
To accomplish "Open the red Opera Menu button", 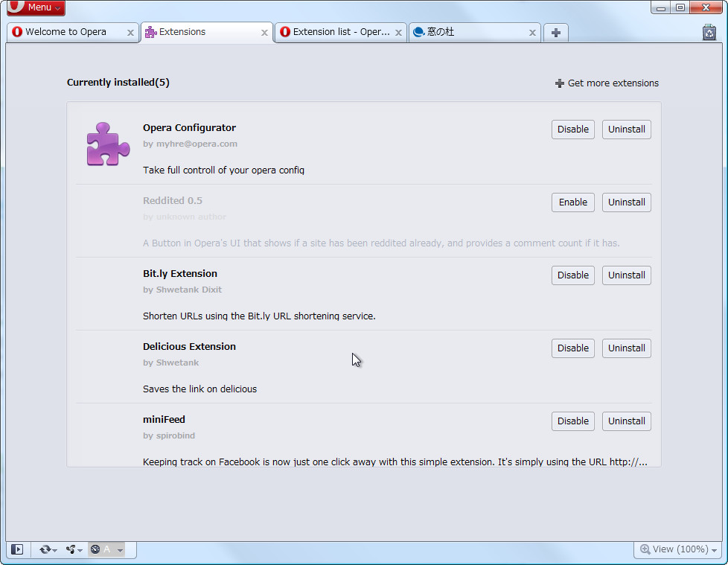I will tap(36, 7).
